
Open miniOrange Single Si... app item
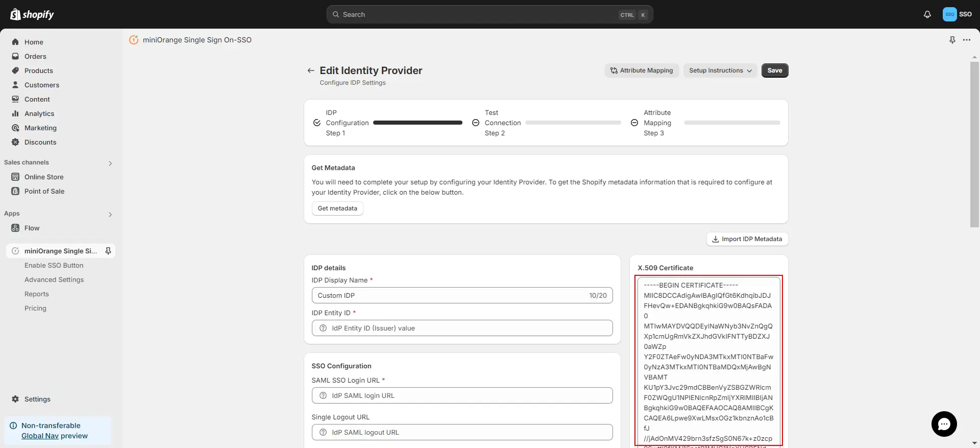(60, 251)
